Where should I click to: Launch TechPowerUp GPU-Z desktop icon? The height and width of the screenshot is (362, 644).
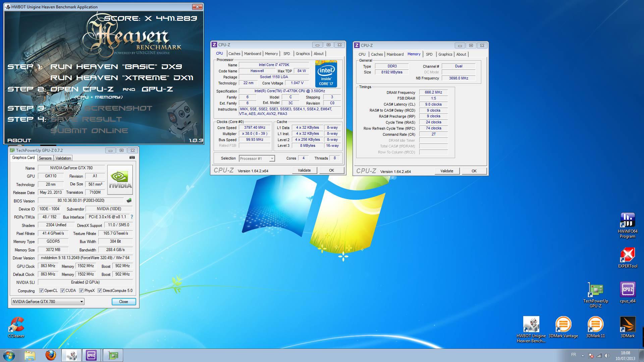pyautogui.click(x=595, y=295)
